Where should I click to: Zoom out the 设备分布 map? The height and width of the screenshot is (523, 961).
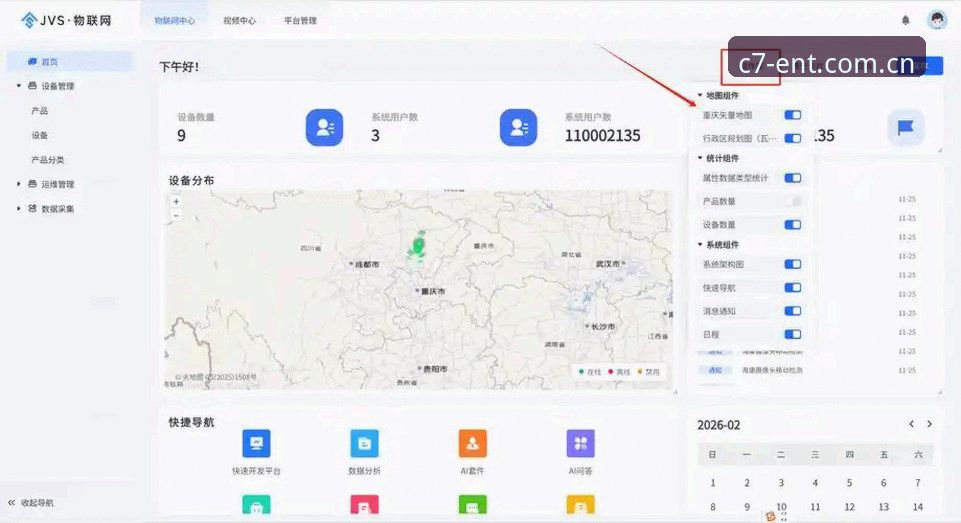pyautogui.click(x=176, y=215)
